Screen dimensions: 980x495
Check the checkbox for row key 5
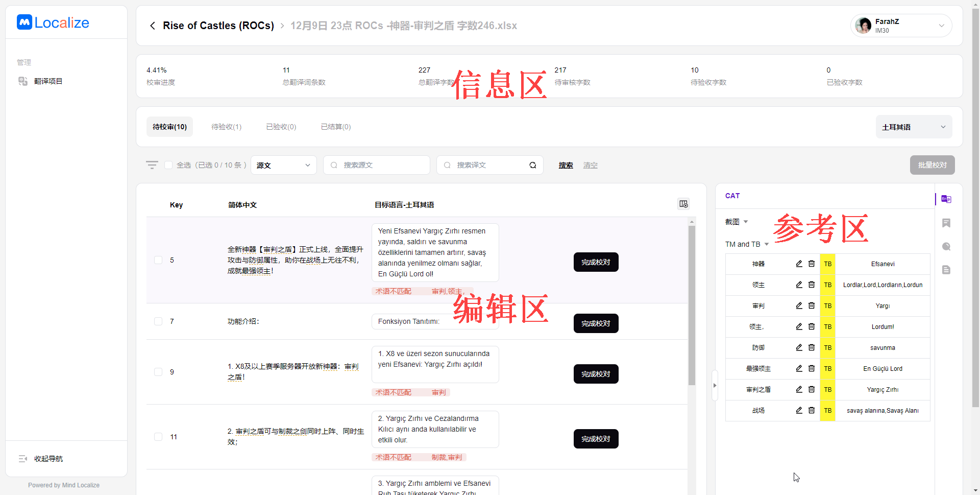158,260
